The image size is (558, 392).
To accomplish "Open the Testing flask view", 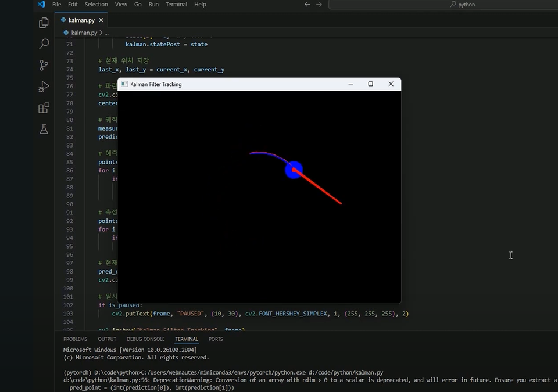I will point(44,129).
